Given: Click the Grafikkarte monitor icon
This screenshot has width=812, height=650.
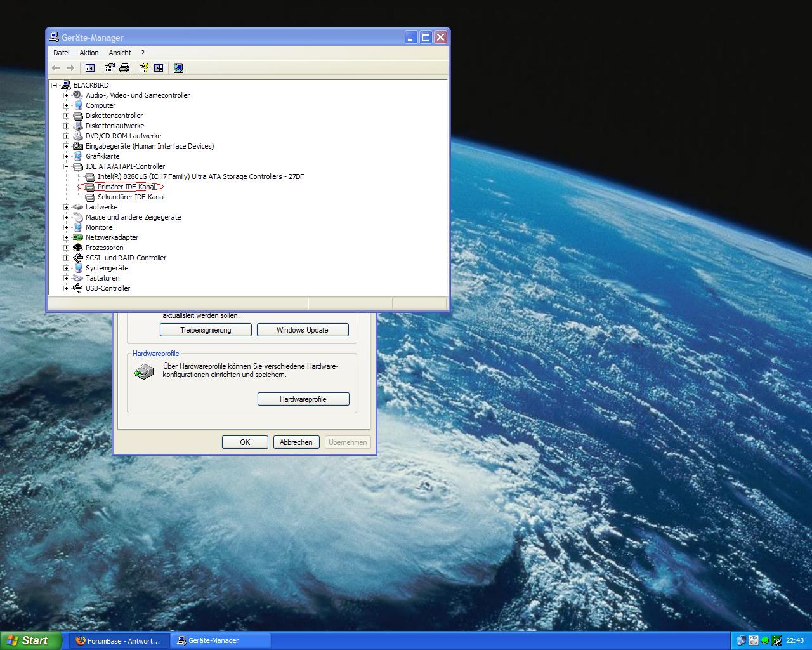Looking at the screenshot, I should coord(78,156).
